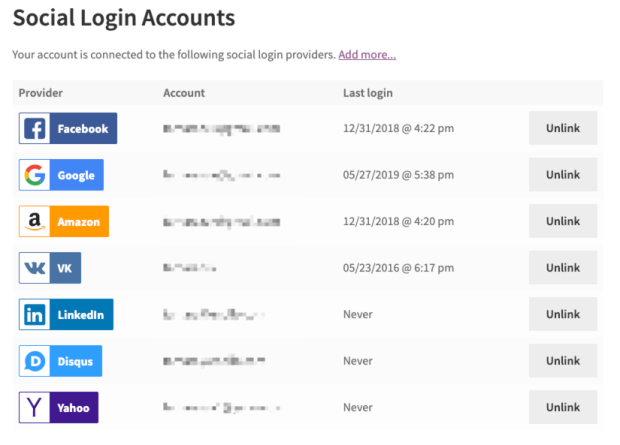620x445 pixels.
Task: Unlink the Google account
Action: point(562,175)
